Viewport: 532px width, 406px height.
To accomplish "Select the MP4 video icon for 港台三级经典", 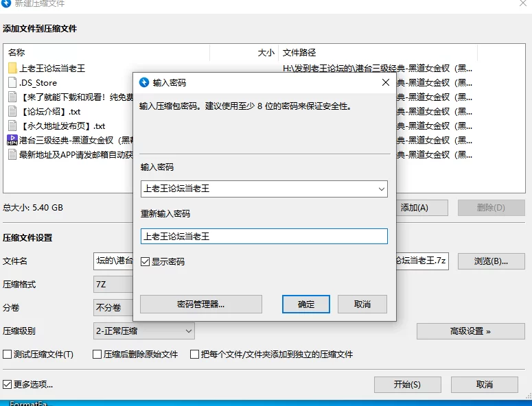I will [12, 140].
